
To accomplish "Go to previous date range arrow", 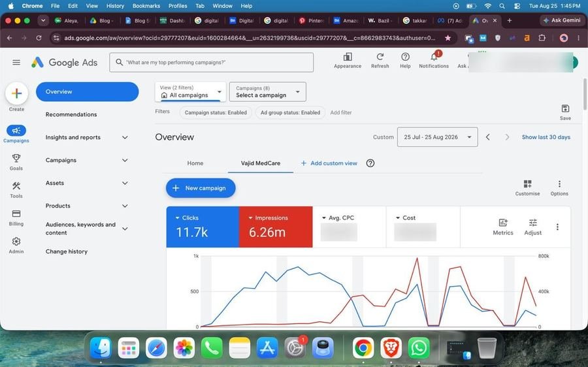I will [488, 137].
